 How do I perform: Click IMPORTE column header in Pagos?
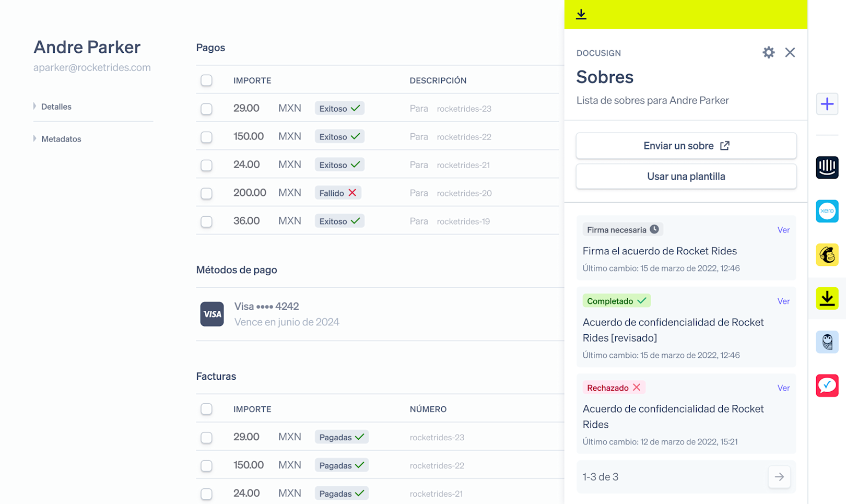pos(252,80)
